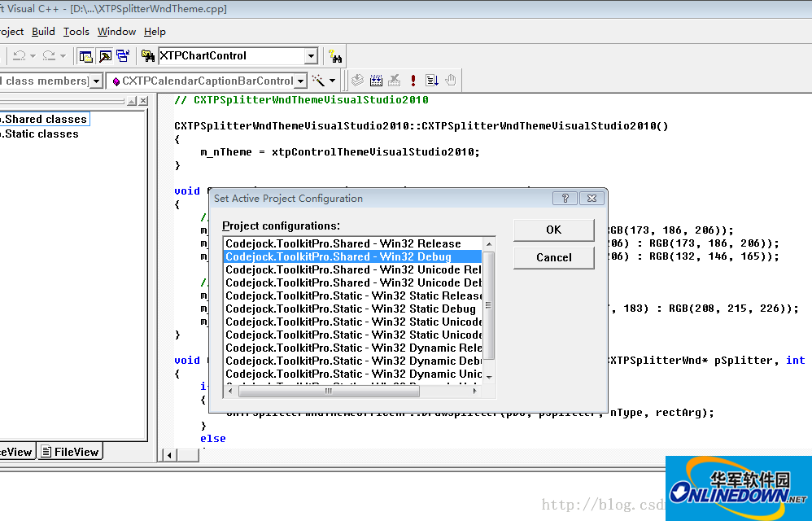Open the XTPChartControl find combo dropdown
This screenshot has width=812, height=521.
(x=311, y=56)
